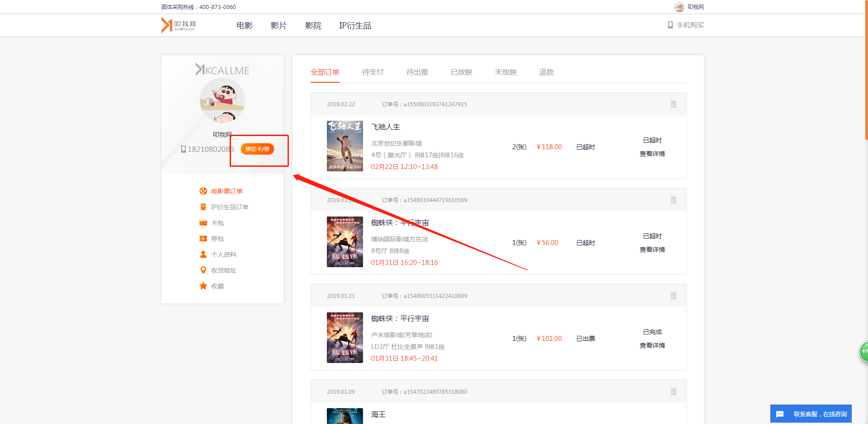
Task: Open the 叩我网 account link at top right
Action: coord(696,7)
